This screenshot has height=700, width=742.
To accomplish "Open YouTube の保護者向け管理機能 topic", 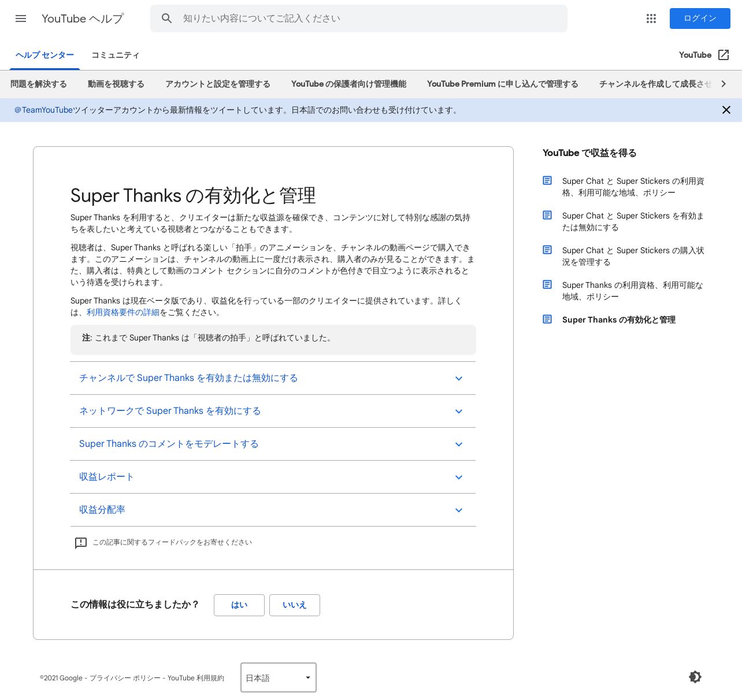I will tap(348, 84).
